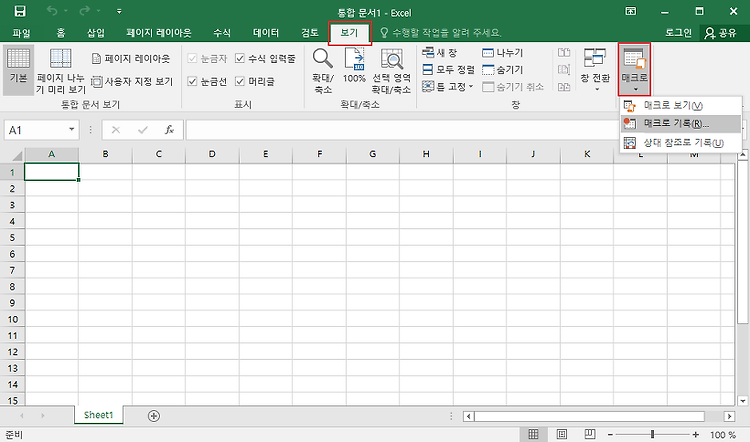This screenshot has width=750, height=442.
Task: Select the 보기 tab
Action: coord(350,33)
